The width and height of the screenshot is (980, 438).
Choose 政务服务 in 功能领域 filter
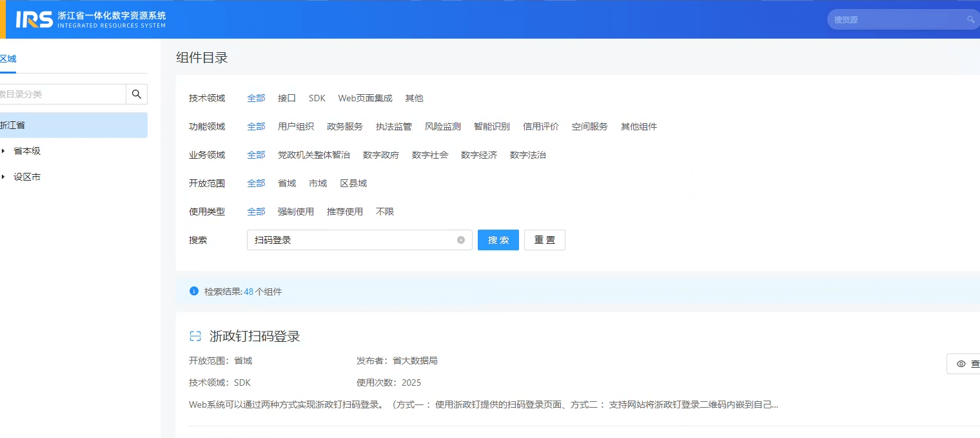click(344, 126)
